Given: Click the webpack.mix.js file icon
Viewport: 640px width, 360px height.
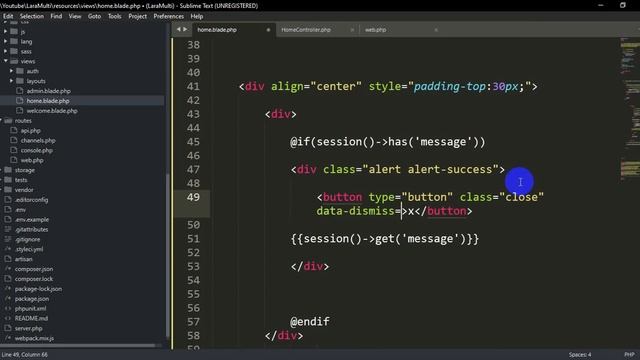Looking at the screenshot, I should point(8,338).
